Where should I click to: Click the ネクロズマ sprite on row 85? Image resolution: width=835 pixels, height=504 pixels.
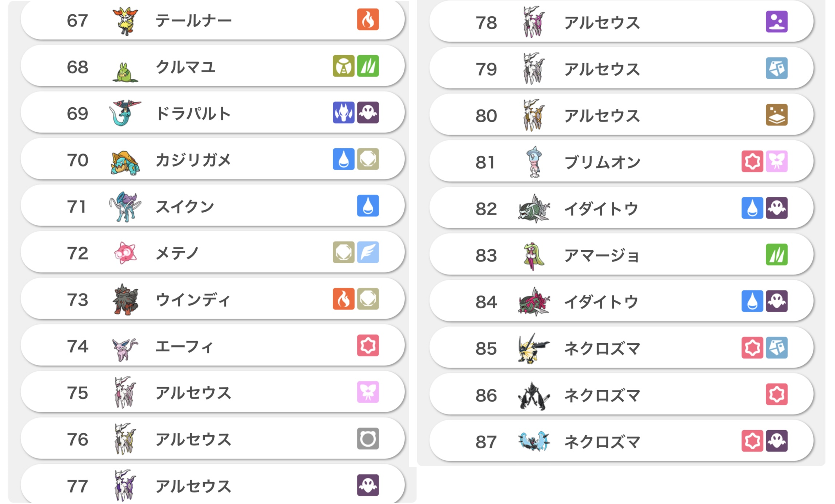[x=534, y=348]
